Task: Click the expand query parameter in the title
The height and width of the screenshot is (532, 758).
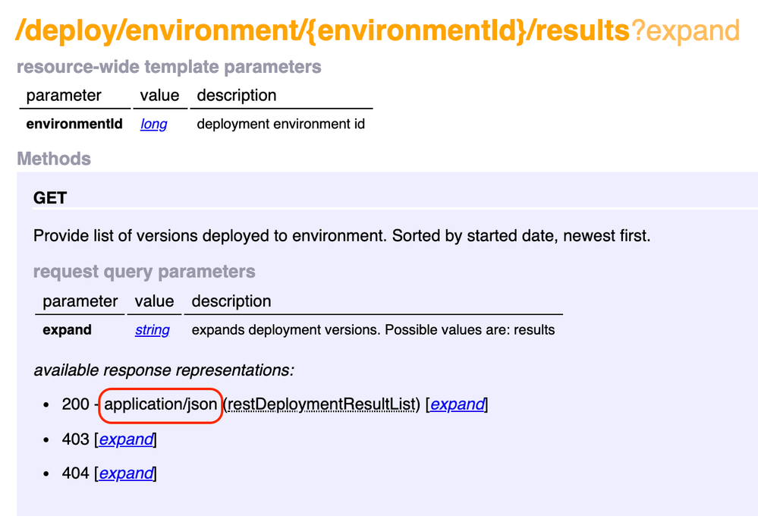Action: coord(687,31)
